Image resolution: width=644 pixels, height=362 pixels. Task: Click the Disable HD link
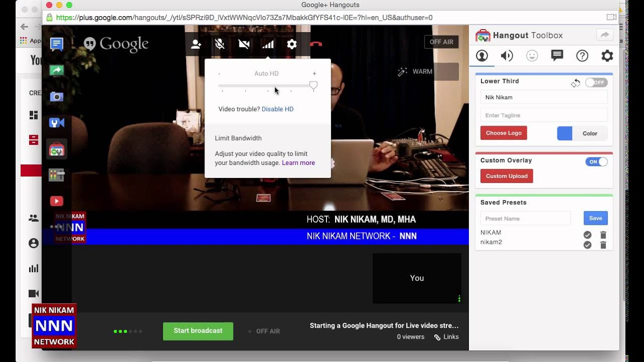coord(277,109)
